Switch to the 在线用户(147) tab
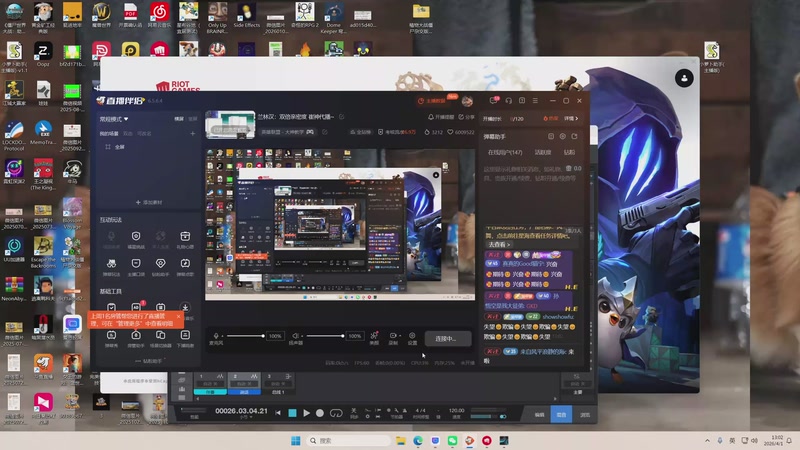 505,152
